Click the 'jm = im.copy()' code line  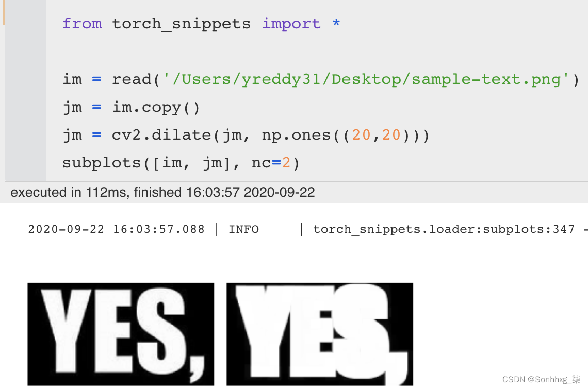(x=131, y=108)
